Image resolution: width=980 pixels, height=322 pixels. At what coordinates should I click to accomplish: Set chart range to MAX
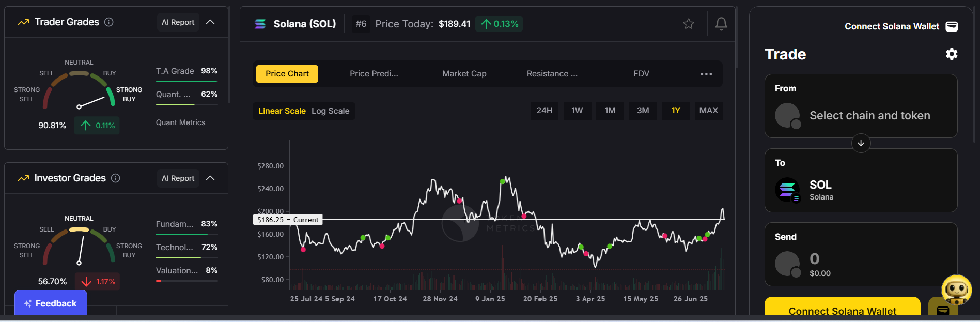pos(709,111)
